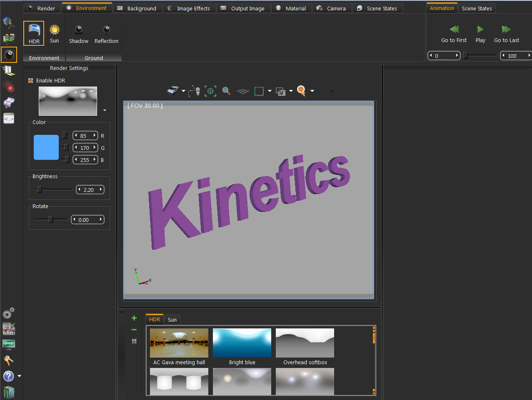
Task: Click Go to Last animation button
Action: coord(507,34)
